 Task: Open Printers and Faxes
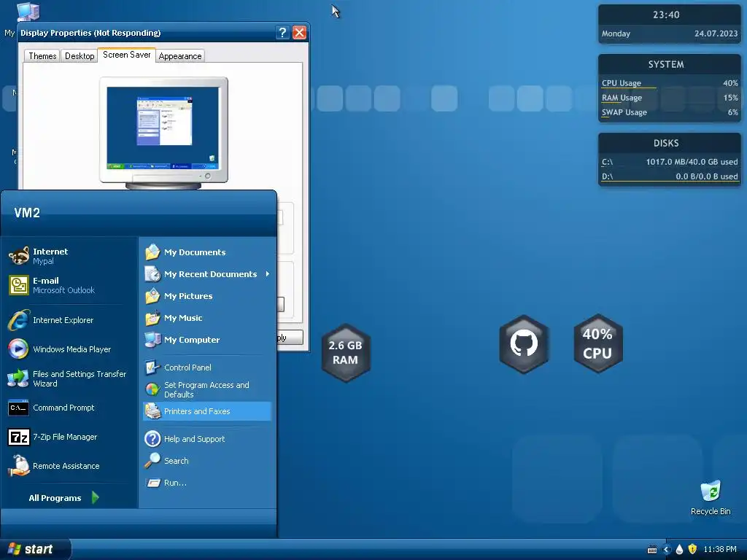pyautogui.click(x=206, y=411)
